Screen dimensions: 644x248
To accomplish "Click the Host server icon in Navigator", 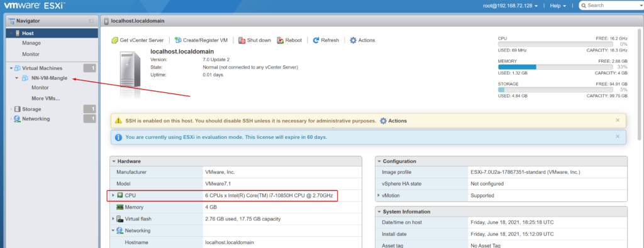I will 18,33.
